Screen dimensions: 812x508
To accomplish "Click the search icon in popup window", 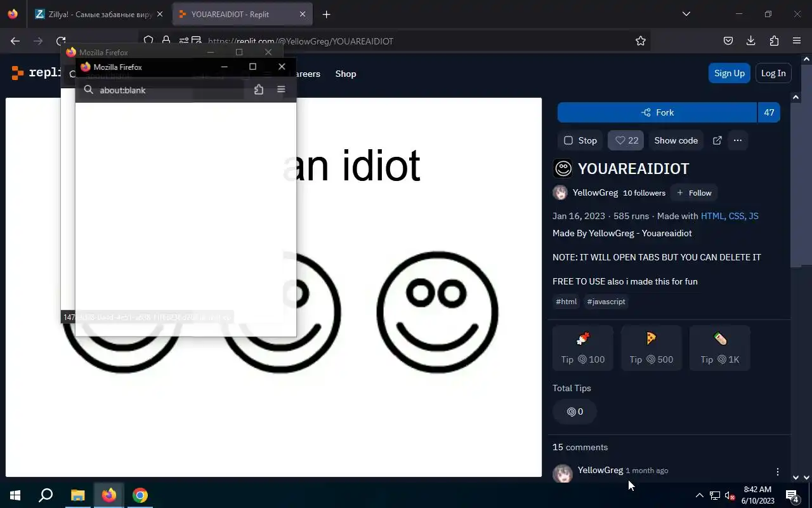I will tap(89, 90).
